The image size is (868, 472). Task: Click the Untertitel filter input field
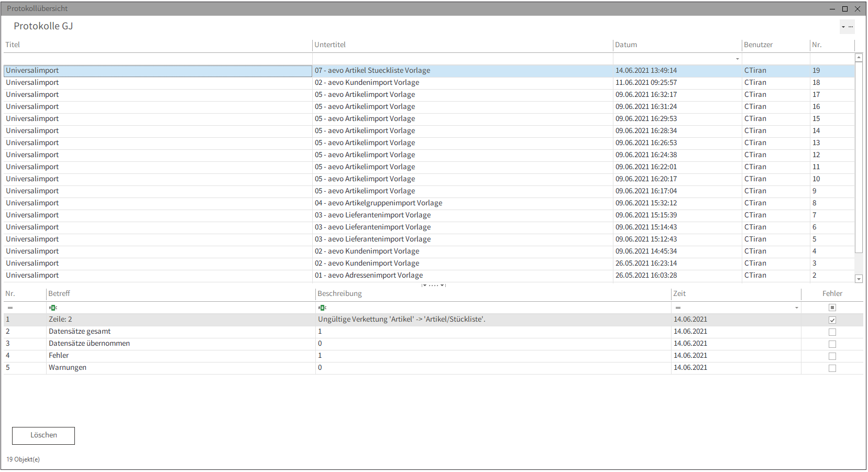pyautogui.click(x=463, y=59)
